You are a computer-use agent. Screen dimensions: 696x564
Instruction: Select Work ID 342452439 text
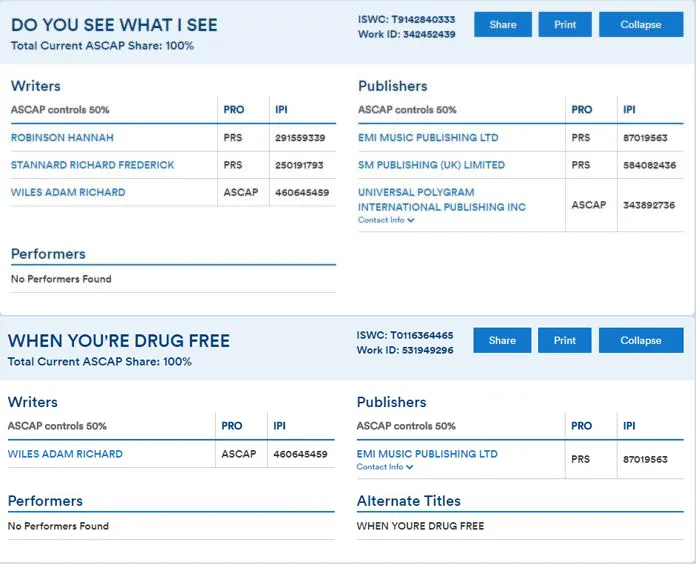pos(407,34)
